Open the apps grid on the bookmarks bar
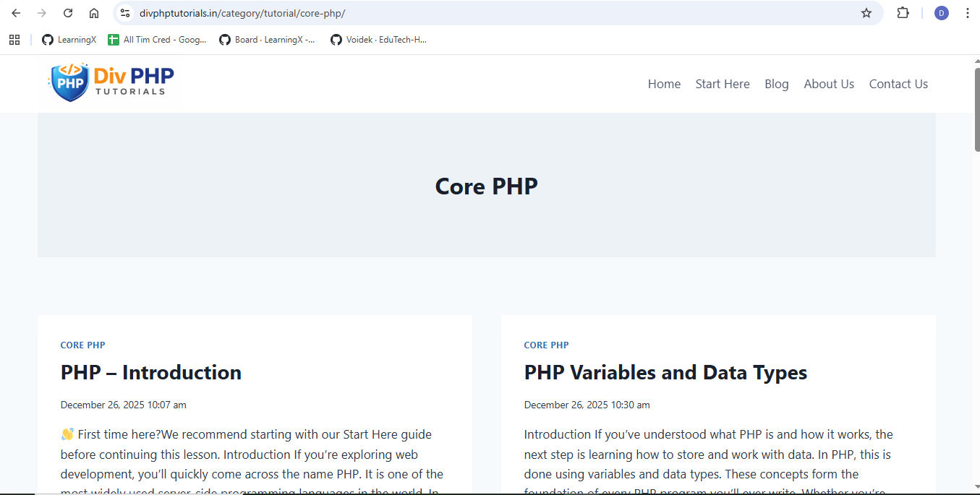 14,40
